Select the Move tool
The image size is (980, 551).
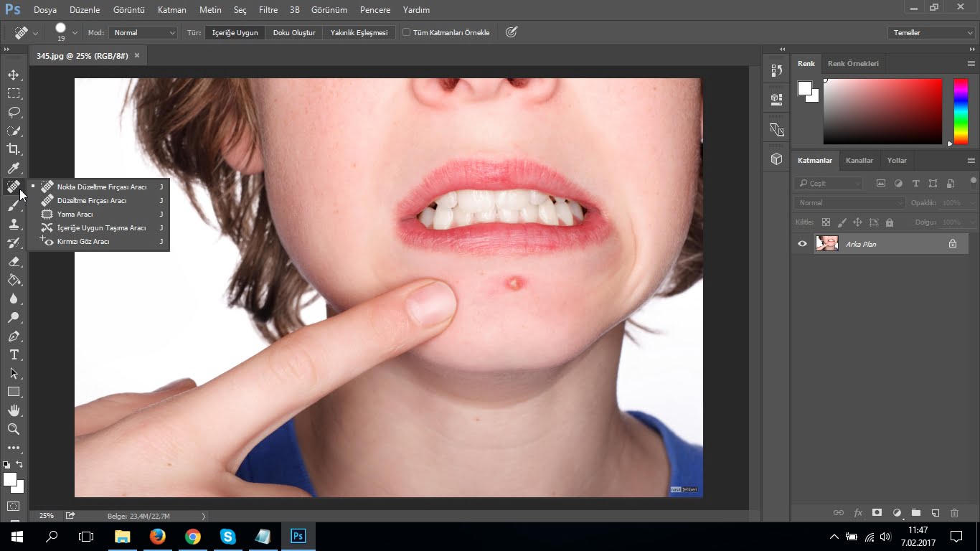tap(13, 74)
